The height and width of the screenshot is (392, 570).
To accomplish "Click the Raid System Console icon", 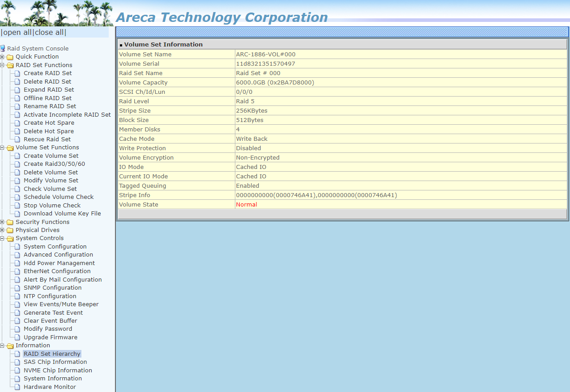I will [3, 48].
